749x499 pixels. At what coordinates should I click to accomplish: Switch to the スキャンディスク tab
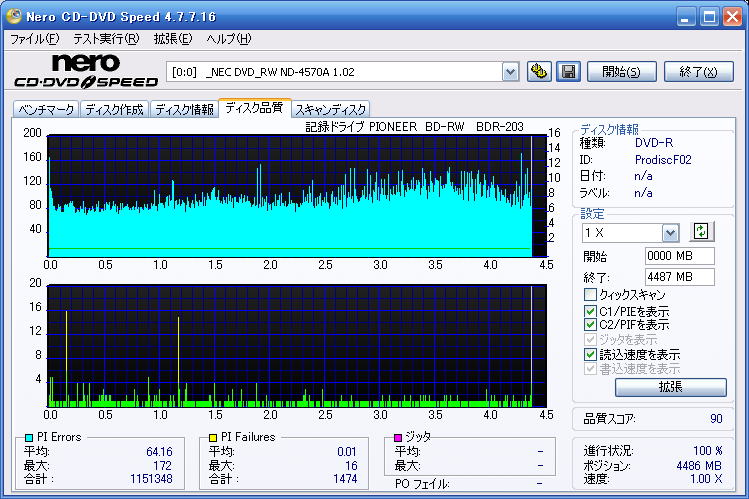tap(331, 109)
